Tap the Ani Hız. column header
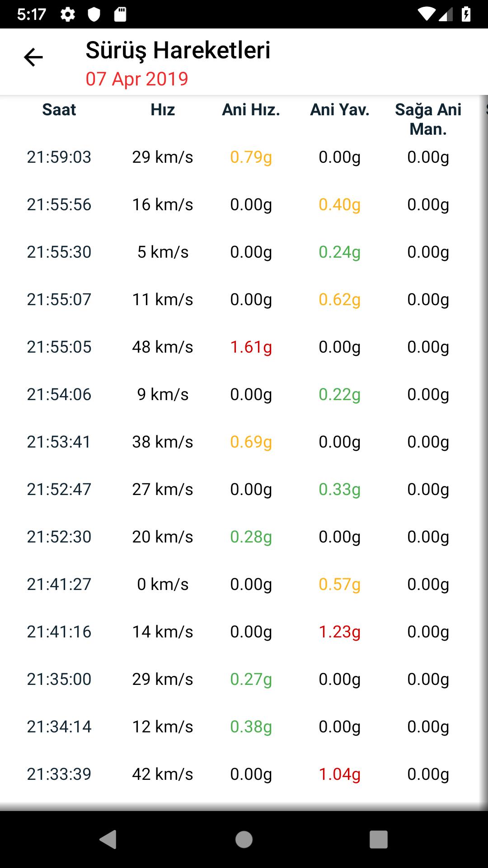The width and height of the screenshot is (488, 868). click(251, 110)
